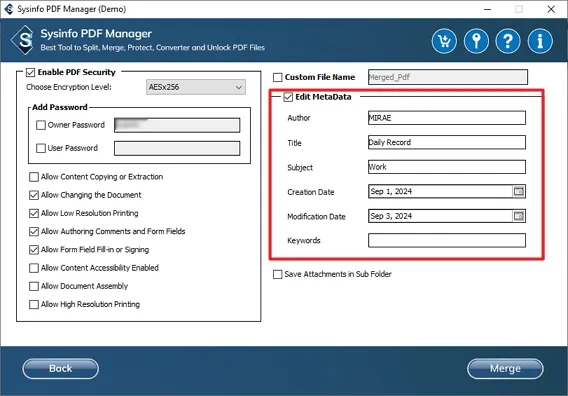Uncheck Allow Changing the Document
Screen dimensions: 568x396
click(x=34, y=195)
